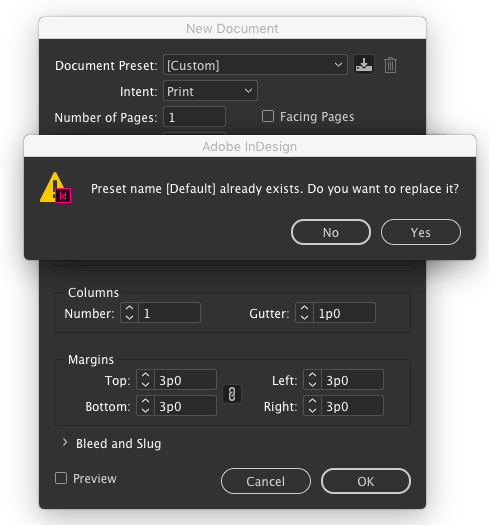
Task: Toggle the margins chain link icon
Action: [x=232, y=394]
